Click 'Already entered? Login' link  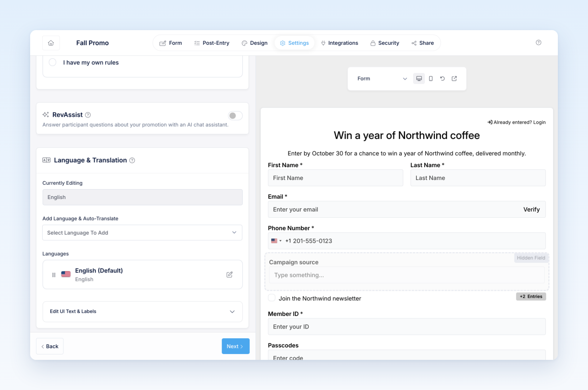tap(516, 122)
